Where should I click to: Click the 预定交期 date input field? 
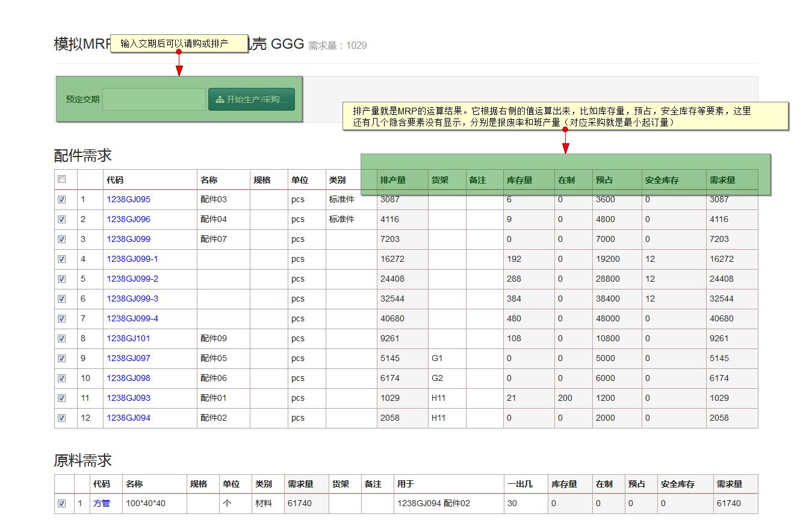click(x=154, y=99)
